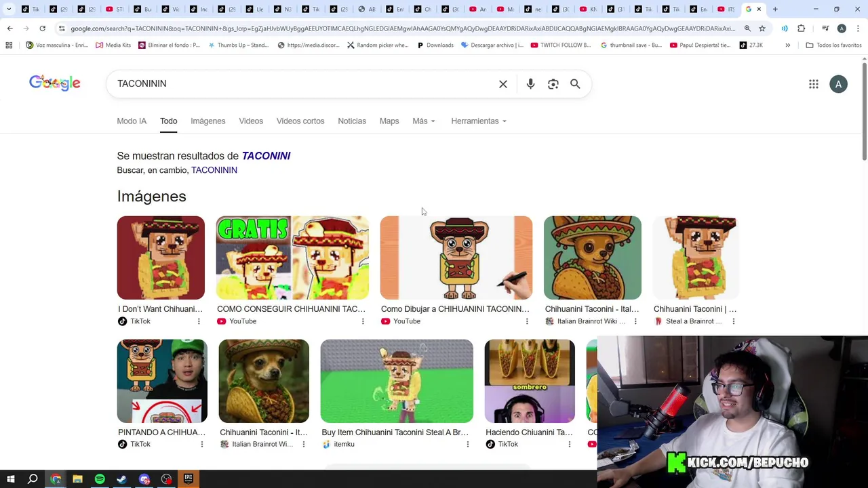Reload the page in Chrome
Image resolution: width=868 pixels, height=488 pixels.
[42, 28]
